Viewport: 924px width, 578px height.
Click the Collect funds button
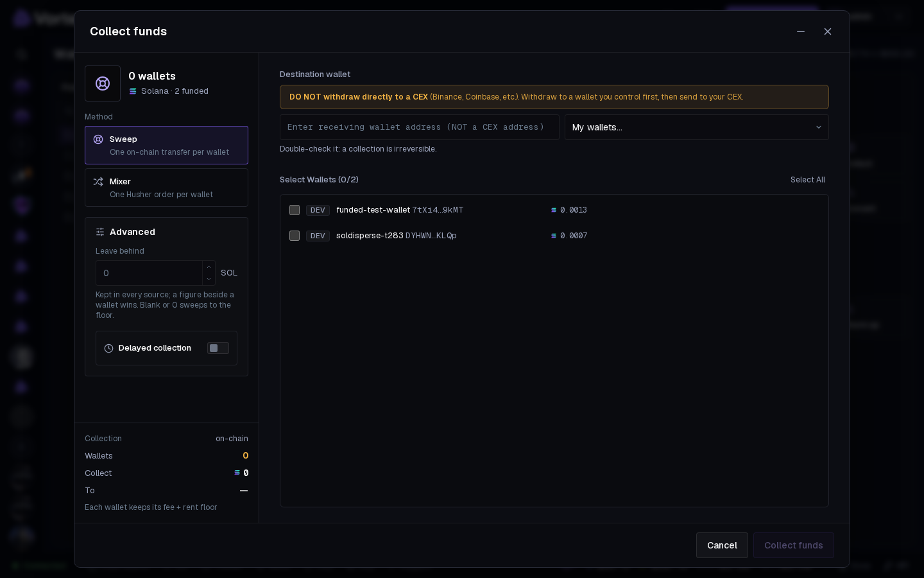(x=794, y=545)
